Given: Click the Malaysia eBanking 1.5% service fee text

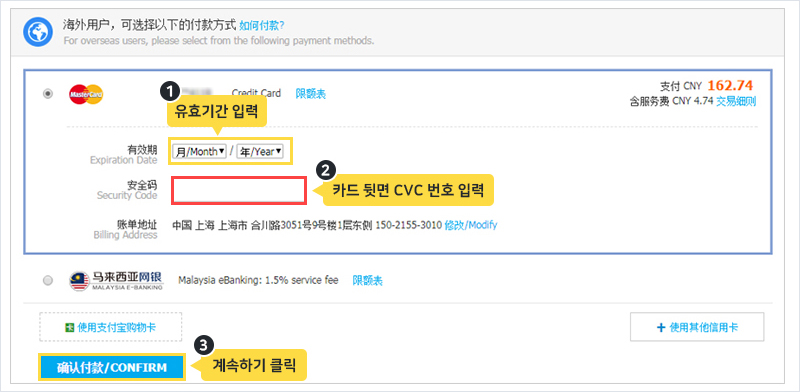Looking at the screenshot, I should click(x=258, y=280).
